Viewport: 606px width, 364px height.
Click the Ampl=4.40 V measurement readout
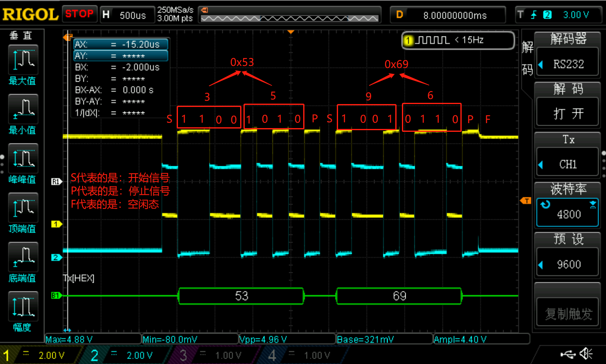[x=481, y=339]
